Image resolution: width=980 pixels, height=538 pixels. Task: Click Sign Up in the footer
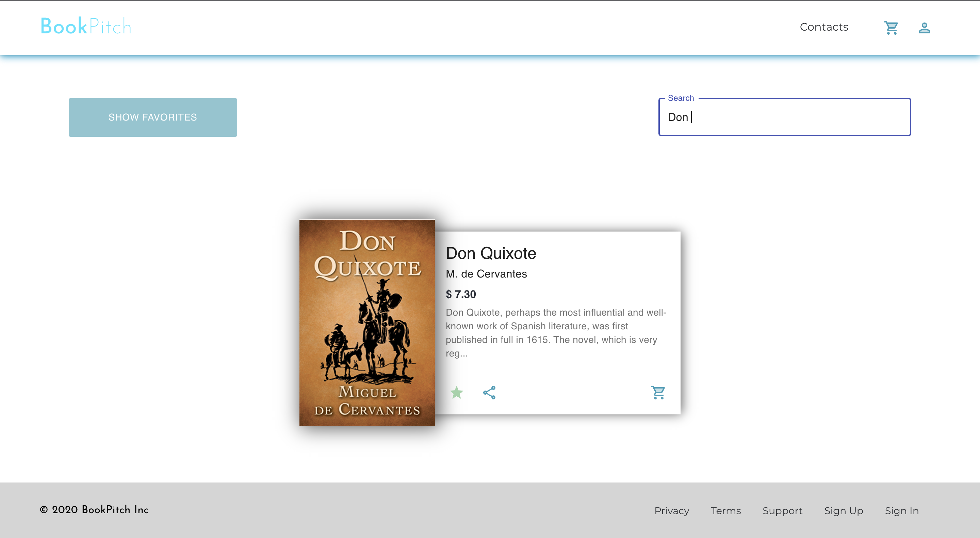pyautogui.click(x=844, y=510)
